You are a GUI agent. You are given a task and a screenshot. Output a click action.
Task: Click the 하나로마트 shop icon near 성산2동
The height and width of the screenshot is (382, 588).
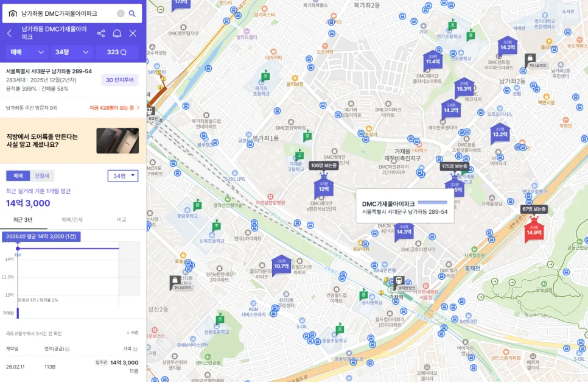[174, 281]
